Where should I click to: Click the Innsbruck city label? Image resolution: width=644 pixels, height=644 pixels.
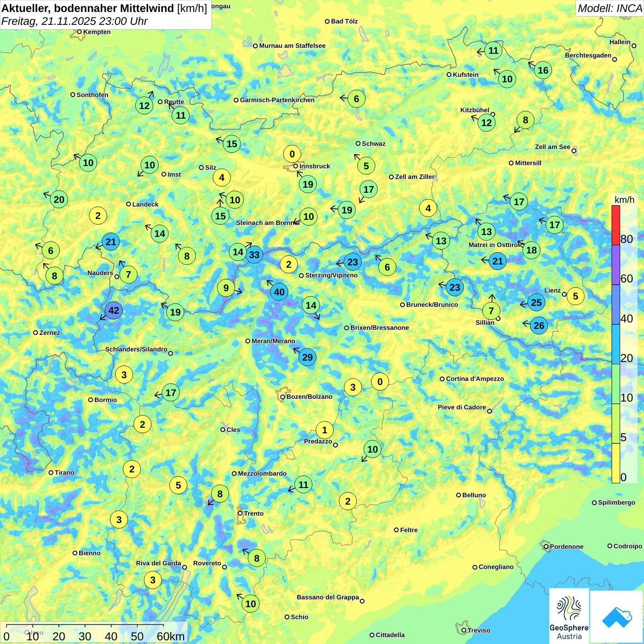tap(315, 166)
